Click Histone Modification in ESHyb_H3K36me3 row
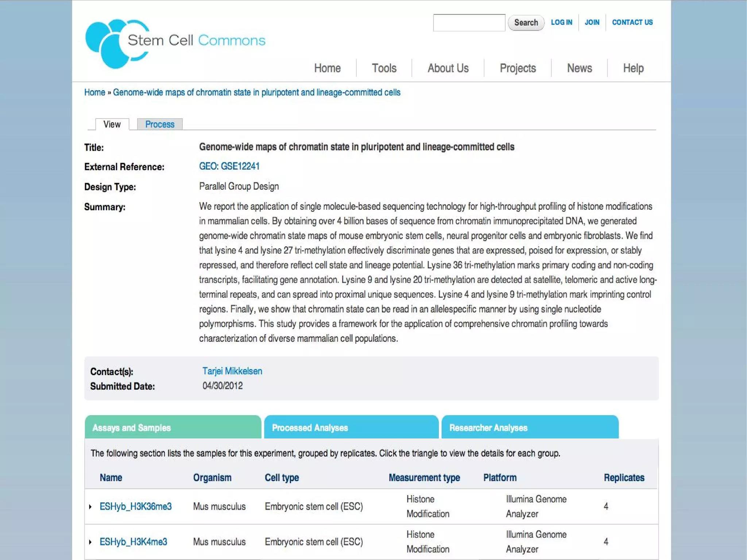This screenshot has width=747, height=560. click(428, 506)
